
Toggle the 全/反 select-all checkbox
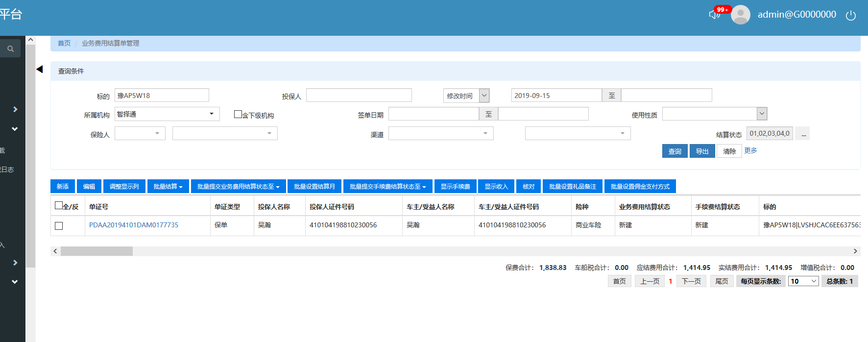(59, 206)
